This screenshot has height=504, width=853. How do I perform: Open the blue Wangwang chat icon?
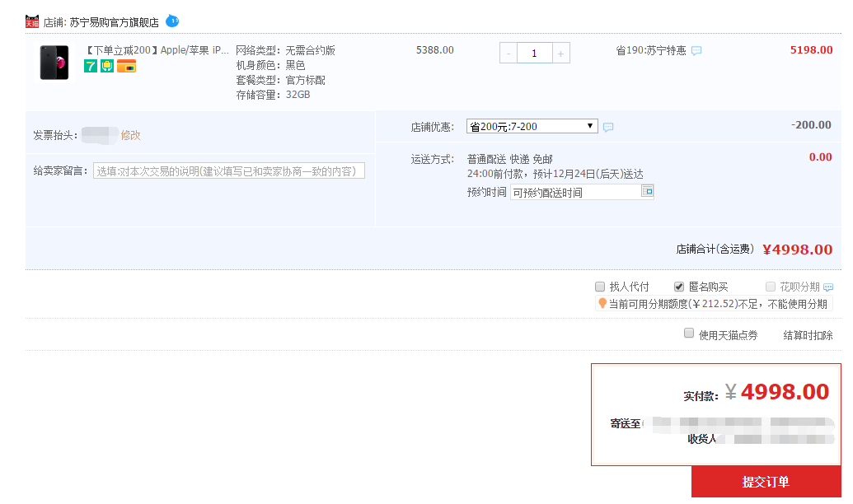coord(172,21)
